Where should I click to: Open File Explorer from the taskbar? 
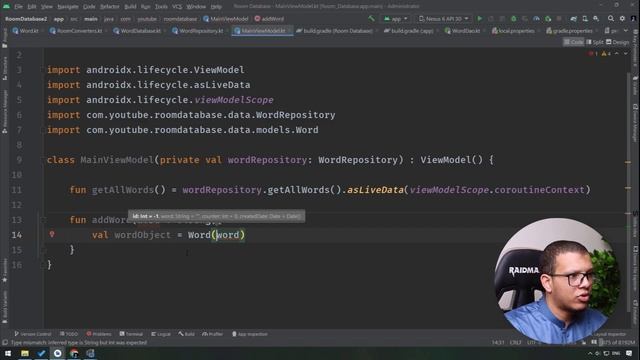click(25, 353)
